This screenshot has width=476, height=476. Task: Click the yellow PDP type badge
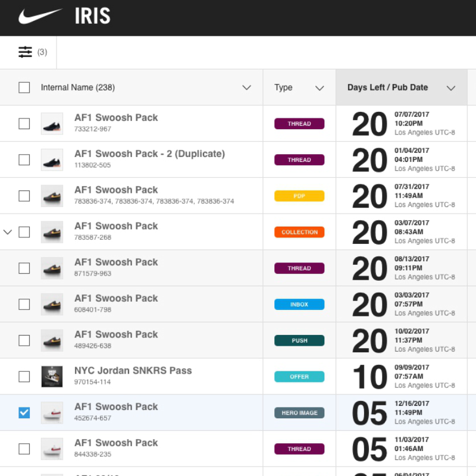point(299,196)
